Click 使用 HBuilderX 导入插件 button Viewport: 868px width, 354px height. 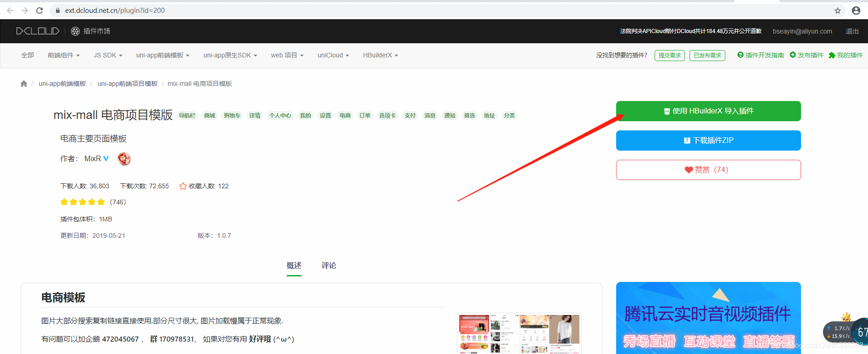708,111
